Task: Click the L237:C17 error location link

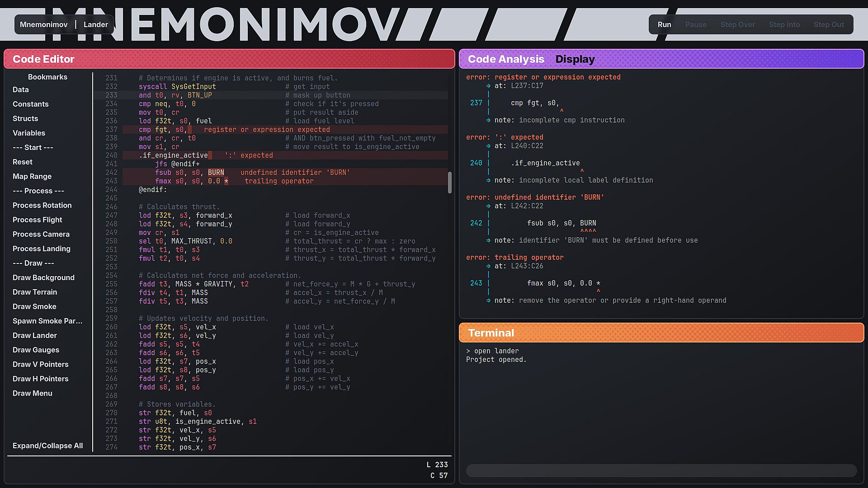Action: (x=527, y=86)
